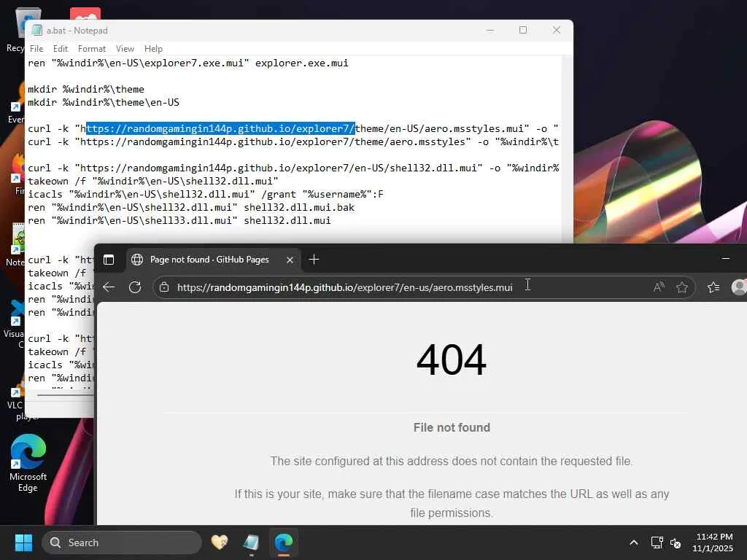Click the Read aloud icon in address bar
This screenshot has height=560, width=747.
tap(659, 287)
